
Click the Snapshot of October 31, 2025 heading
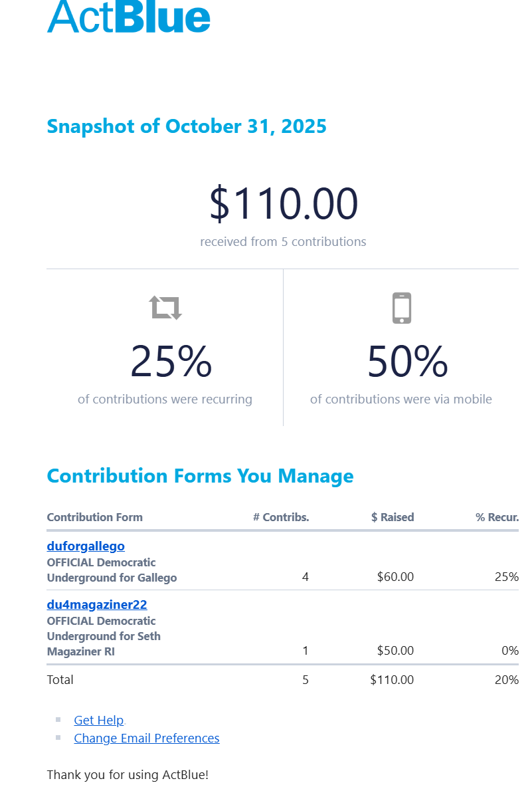click(x=187, y=126)
